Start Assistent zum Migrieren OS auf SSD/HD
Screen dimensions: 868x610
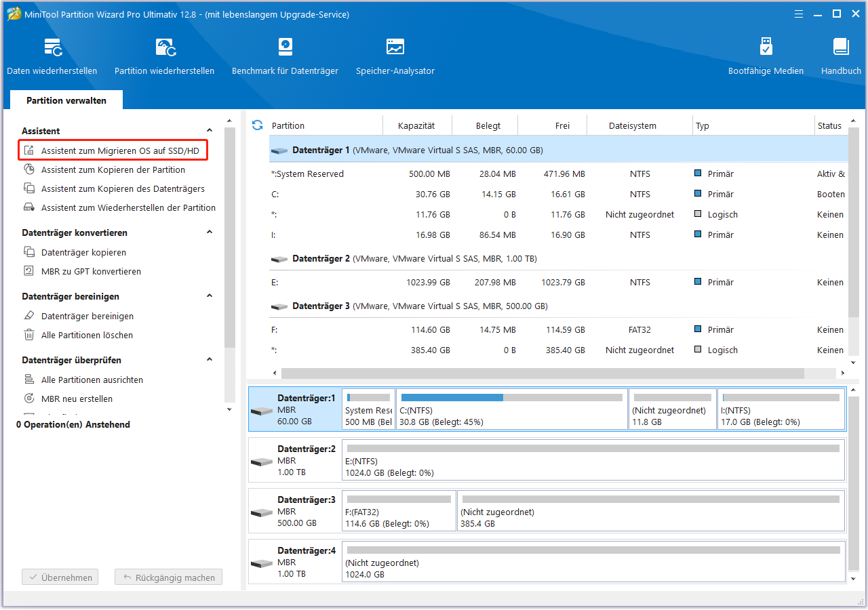point(113,150)
